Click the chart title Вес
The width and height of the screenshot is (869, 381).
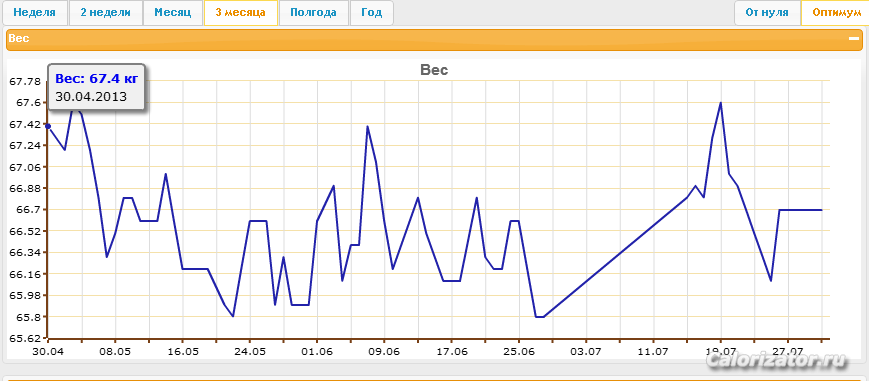point(434,70)
